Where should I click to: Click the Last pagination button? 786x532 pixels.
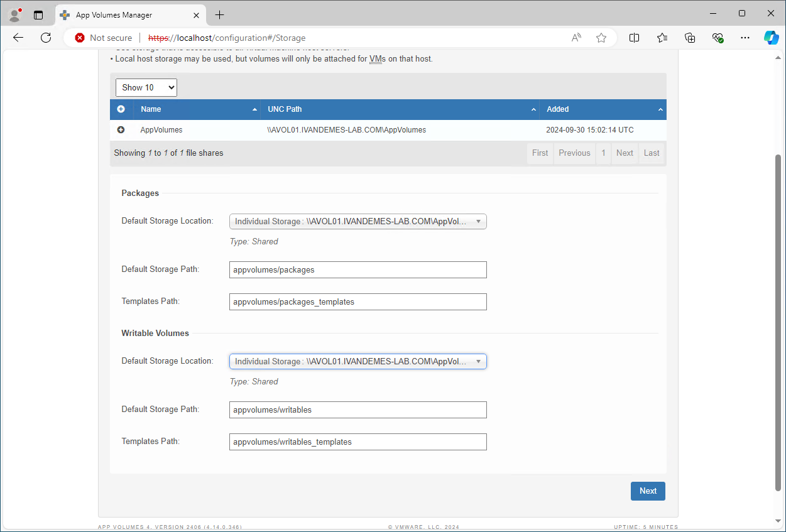(x=651, y=153)
